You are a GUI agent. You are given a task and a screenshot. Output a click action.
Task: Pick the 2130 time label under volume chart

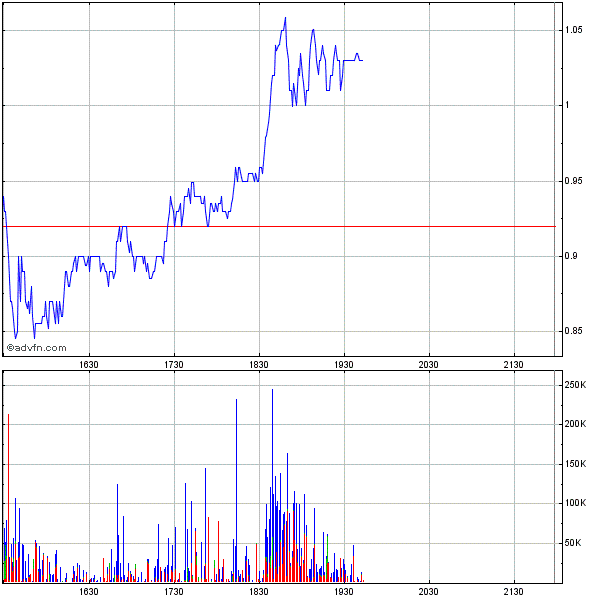coord(514,592)
